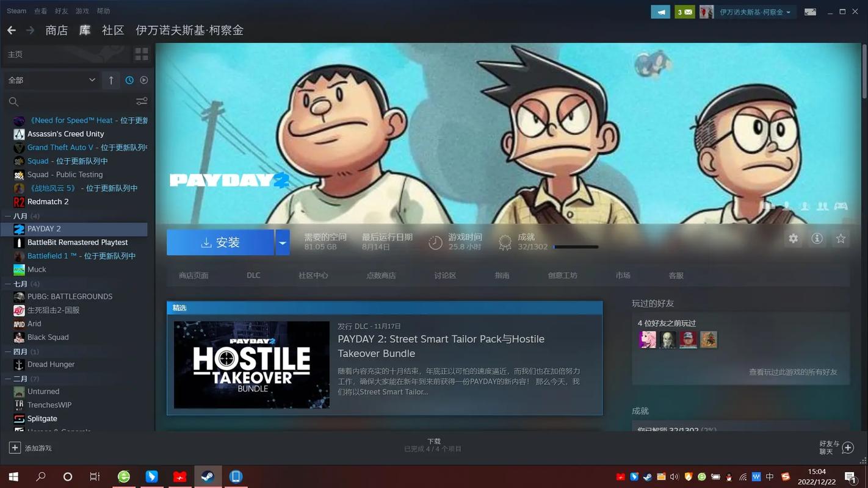Click achievements progress bar 32/1302
The width and height of the screenshot is (868, 488).
pyautogui.click(x=576, y=247)
